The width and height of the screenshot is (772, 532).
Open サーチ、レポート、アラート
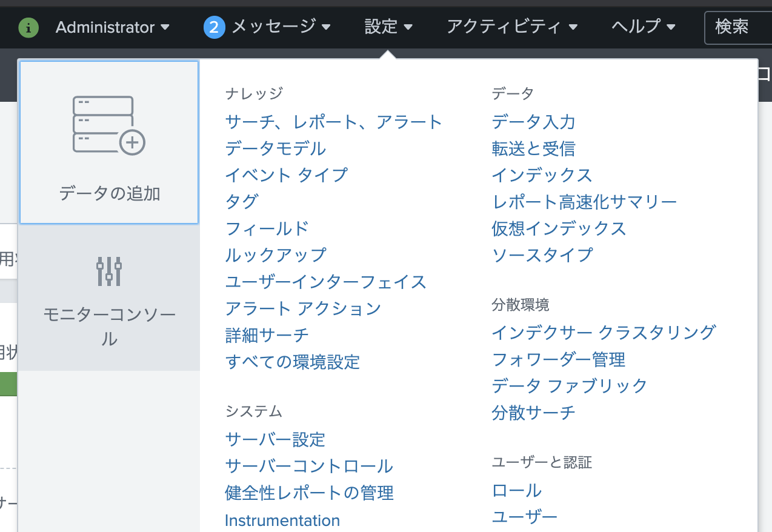(x=334, y=122)
